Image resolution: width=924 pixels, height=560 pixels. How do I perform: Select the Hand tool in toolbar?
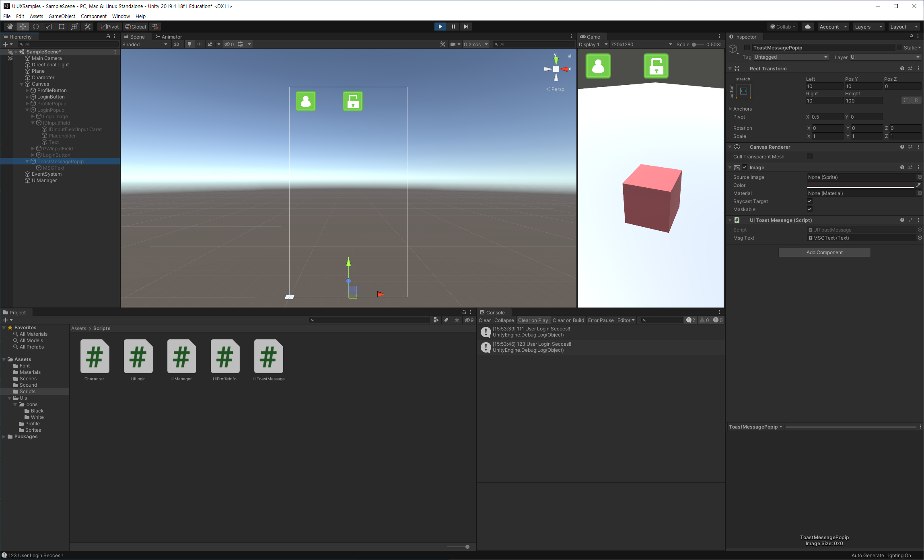10,27
